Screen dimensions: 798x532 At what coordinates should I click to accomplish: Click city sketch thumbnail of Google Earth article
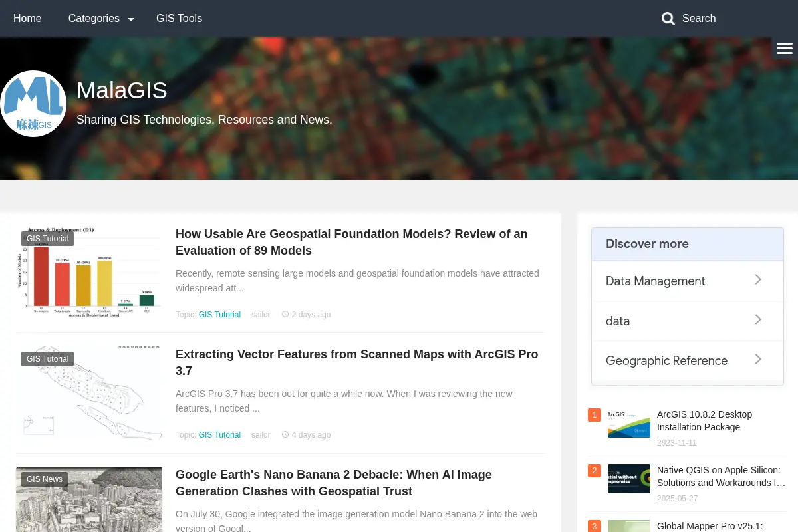[x=89, y=499]
